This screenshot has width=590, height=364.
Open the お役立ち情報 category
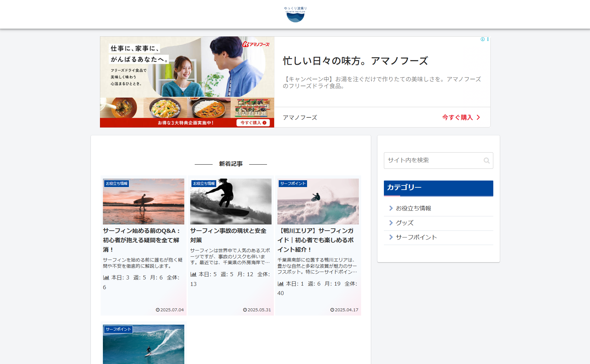[x=413, y=208]
